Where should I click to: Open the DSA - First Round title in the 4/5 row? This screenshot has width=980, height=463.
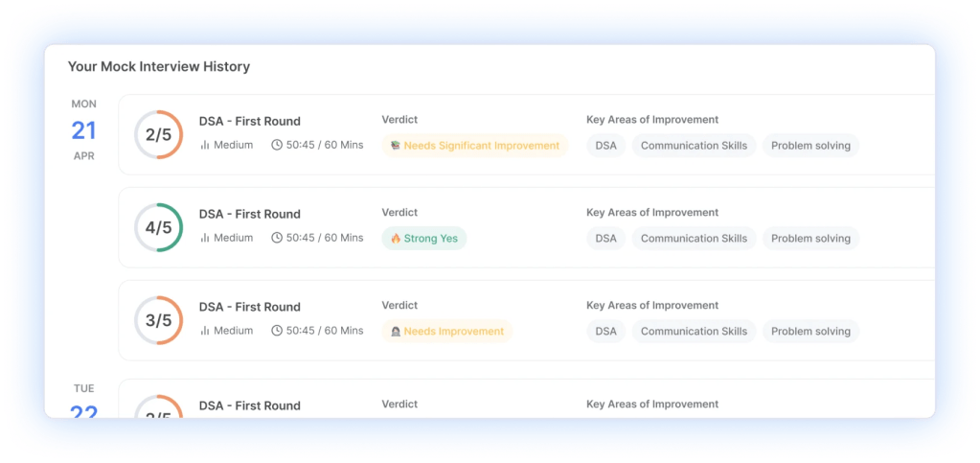click(249, 214)
